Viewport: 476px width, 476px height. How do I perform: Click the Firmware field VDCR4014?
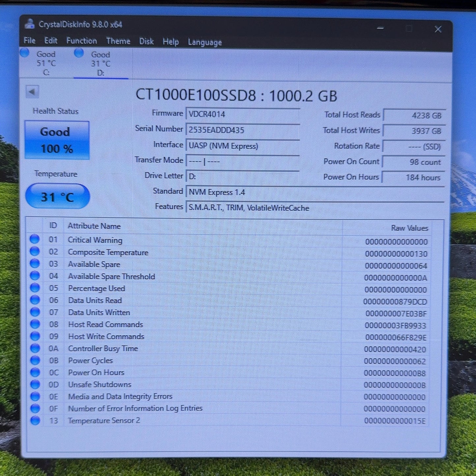click(243, 114)
